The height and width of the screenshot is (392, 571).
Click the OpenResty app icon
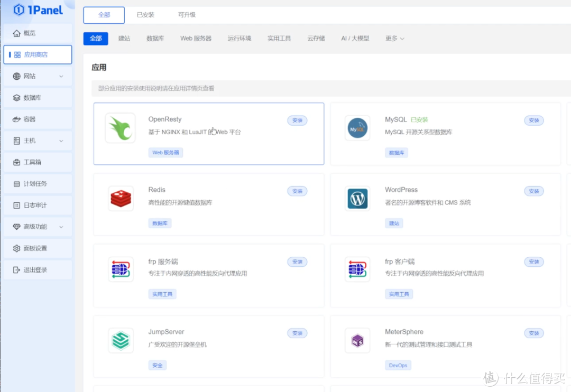[120, 127]
